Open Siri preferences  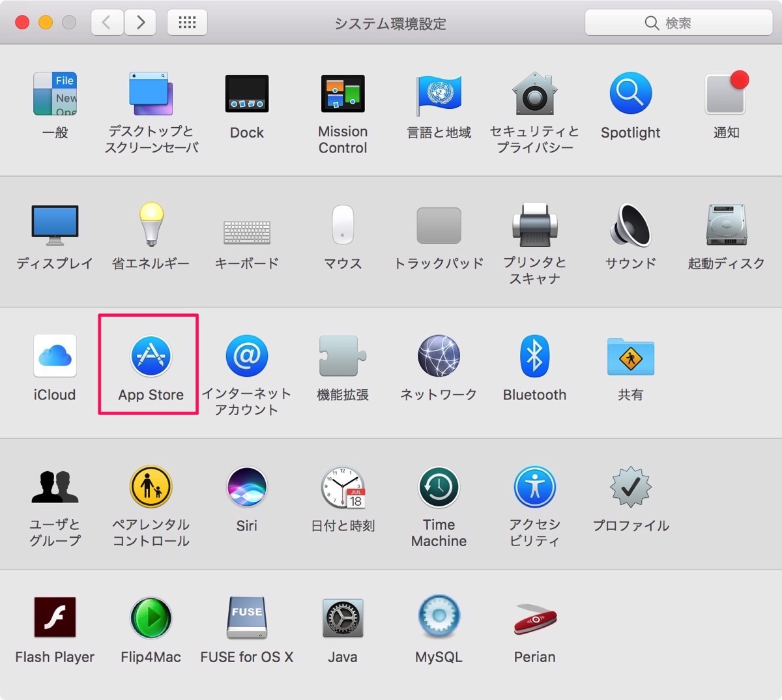click(247, 487)
